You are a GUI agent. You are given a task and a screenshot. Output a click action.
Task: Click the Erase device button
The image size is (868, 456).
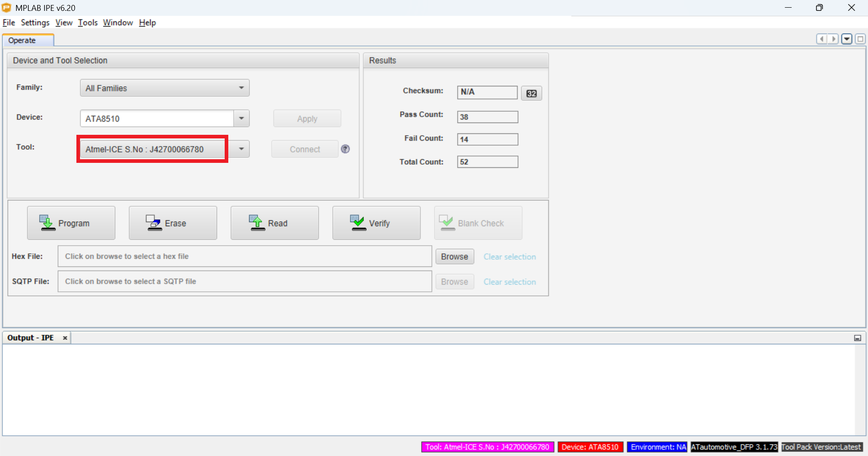[173, 223]
